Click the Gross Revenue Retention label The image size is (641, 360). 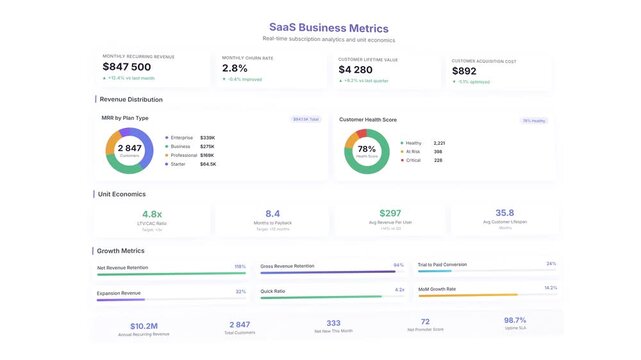coord(287,266)
